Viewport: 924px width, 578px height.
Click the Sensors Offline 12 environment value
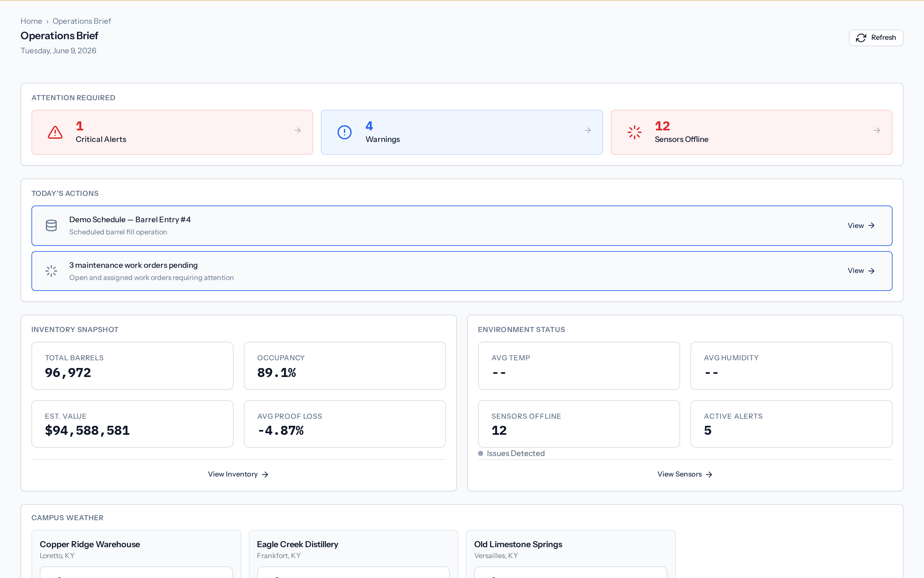pyautogui.click(x=499, y=430)
